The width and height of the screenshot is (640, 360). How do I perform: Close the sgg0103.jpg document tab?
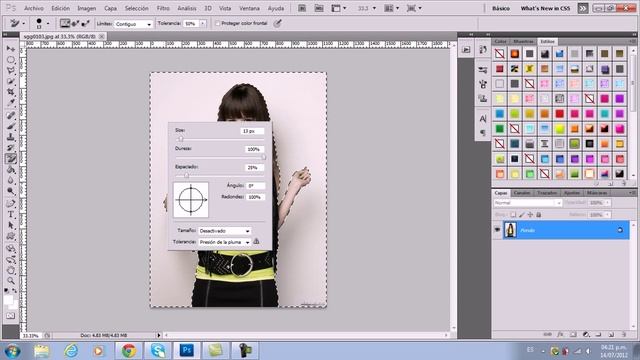point(102,36)
